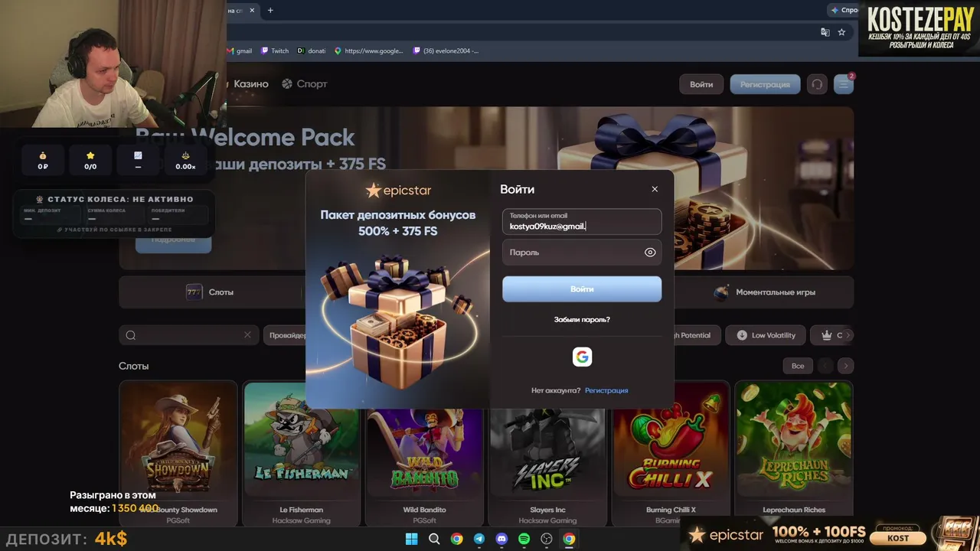Go to previous slots with left arrow

(x=825, y=366)
